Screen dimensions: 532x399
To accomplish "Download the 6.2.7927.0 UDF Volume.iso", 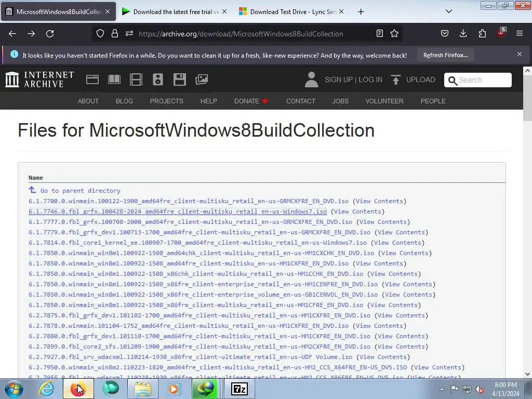I will click(190, 357).
